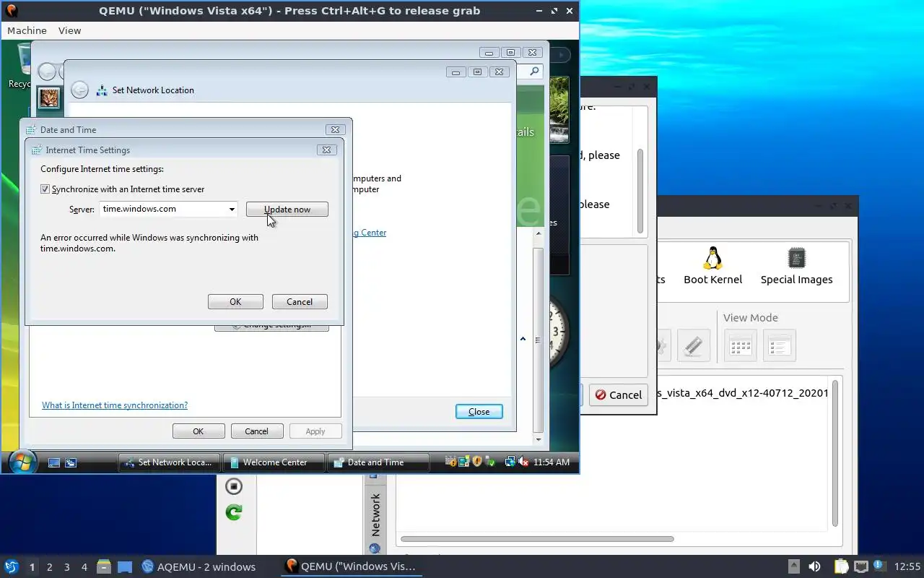Image resolution: width=924 pixels, height=578 pixels.
Task: Click OK in Date and Time dialog
Action: pyautogui.click(x=199, y=431)
